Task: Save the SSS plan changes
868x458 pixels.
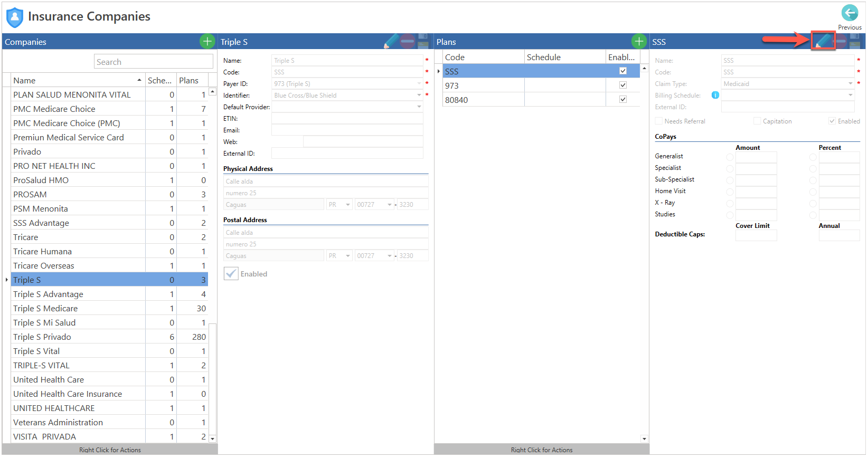Action: [855, 41]
